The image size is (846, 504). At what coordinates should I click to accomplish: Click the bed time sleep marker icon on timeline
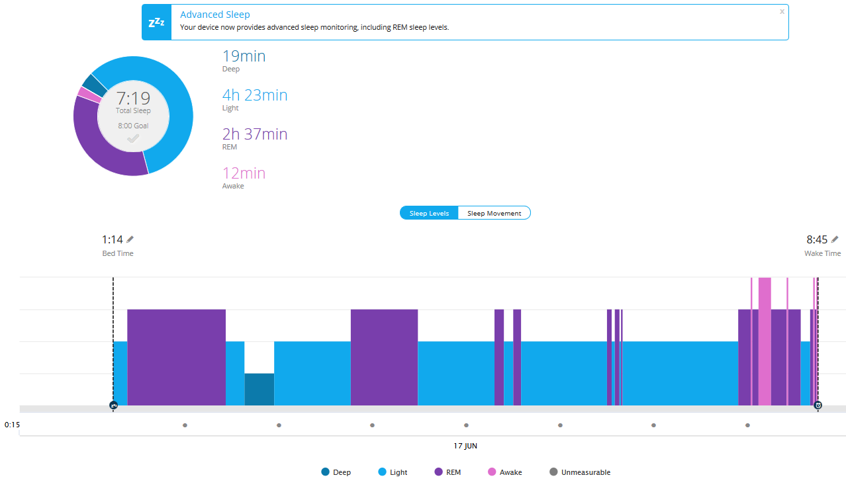[x=113, y=405]
